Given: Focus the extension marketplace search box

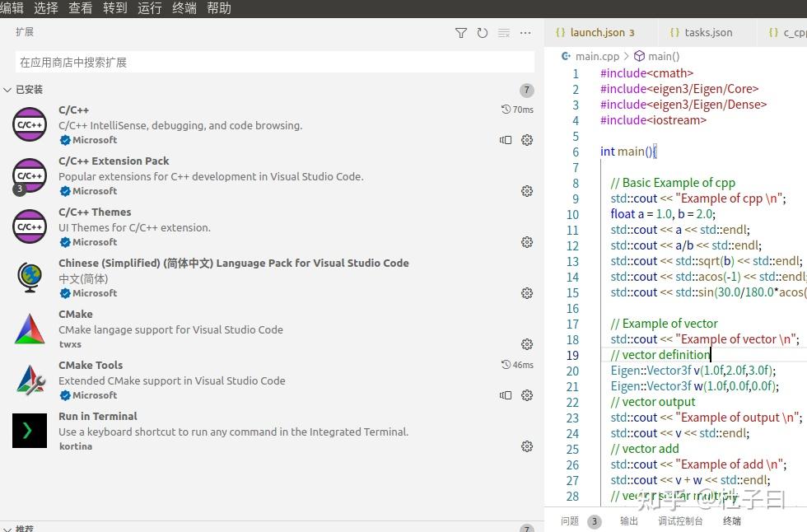Looking at the screenshot, I should pyautogui.click(x=275, y=63).
